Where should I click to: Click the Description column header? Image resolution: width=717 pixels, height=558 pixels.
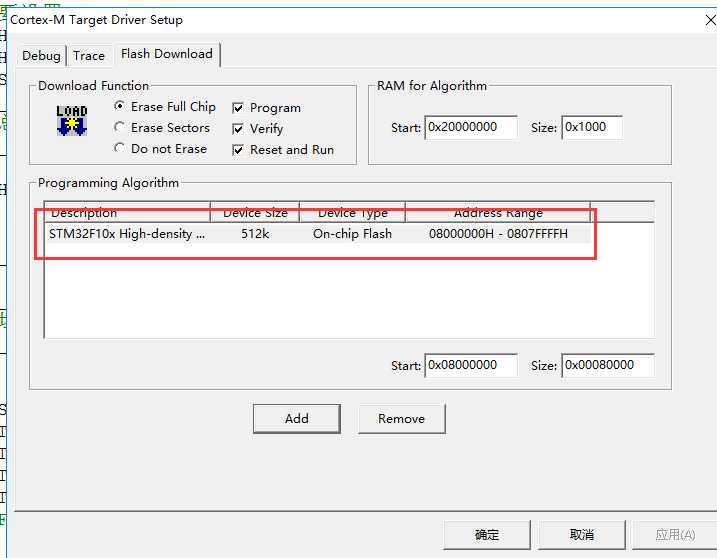pos(128,212)
